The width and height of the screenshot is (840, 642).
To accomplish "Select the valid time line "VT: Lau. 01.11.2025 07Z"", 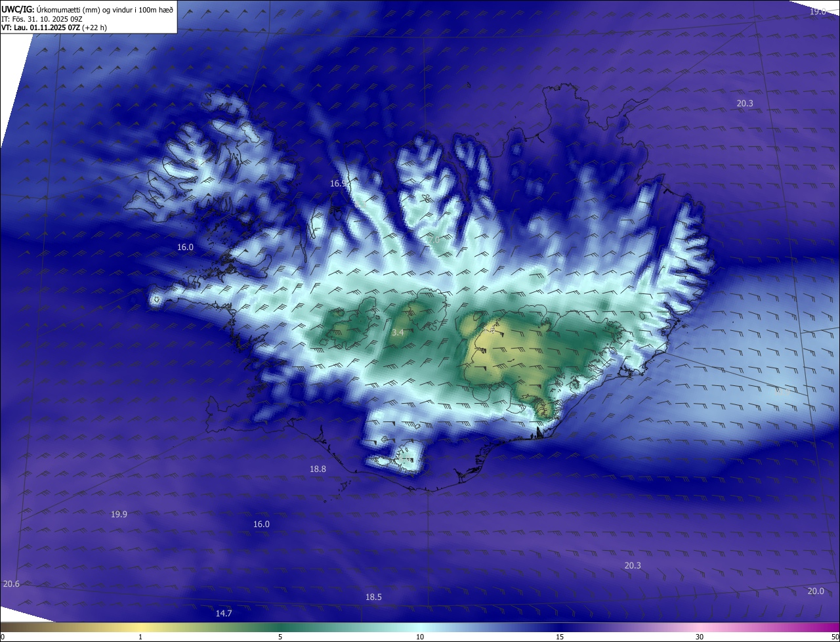I will (41, 28).
